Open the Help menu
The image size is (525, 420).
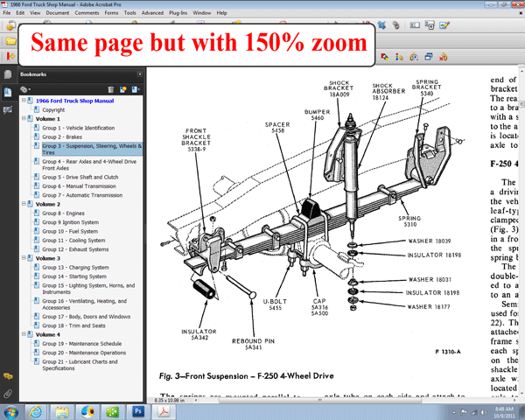221,13
